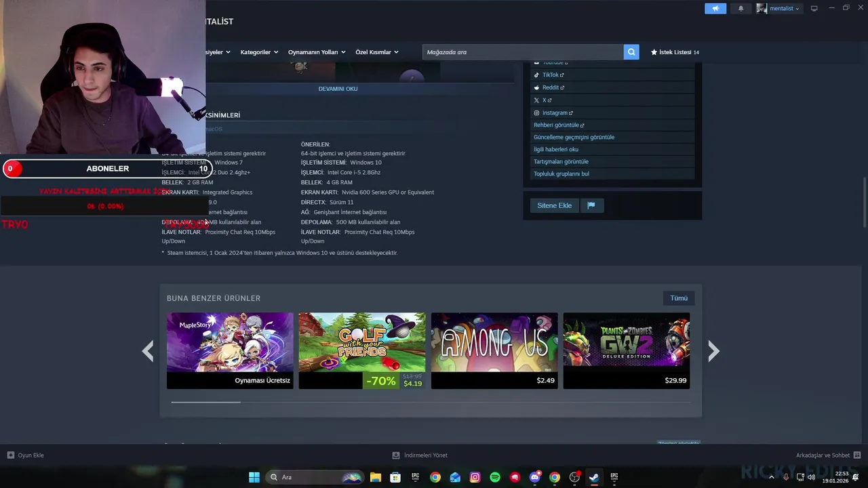Click the blue store search magnifier button
The height and width of the screenshot is (488, 868).
click(631, 52)
